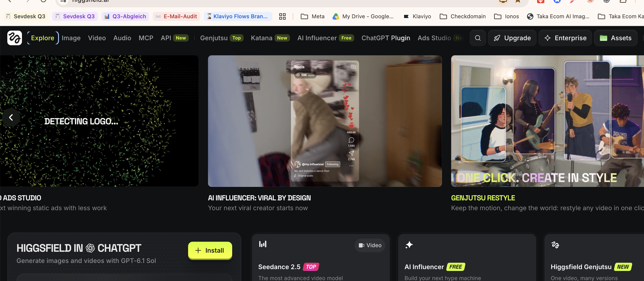Open the bookmarks apps grid icon
This screenshot has height=281, width=644.
click(282, 16)
